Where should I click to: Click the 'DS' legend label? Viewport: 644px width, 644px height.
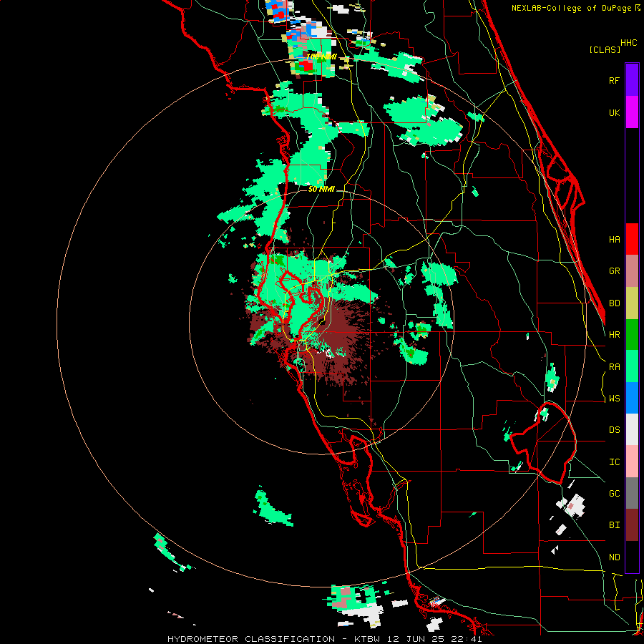point(614,430)
